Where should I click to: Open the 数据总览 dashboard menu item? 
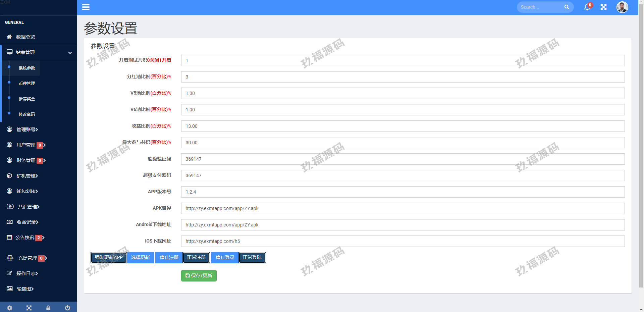coord(25,37)
